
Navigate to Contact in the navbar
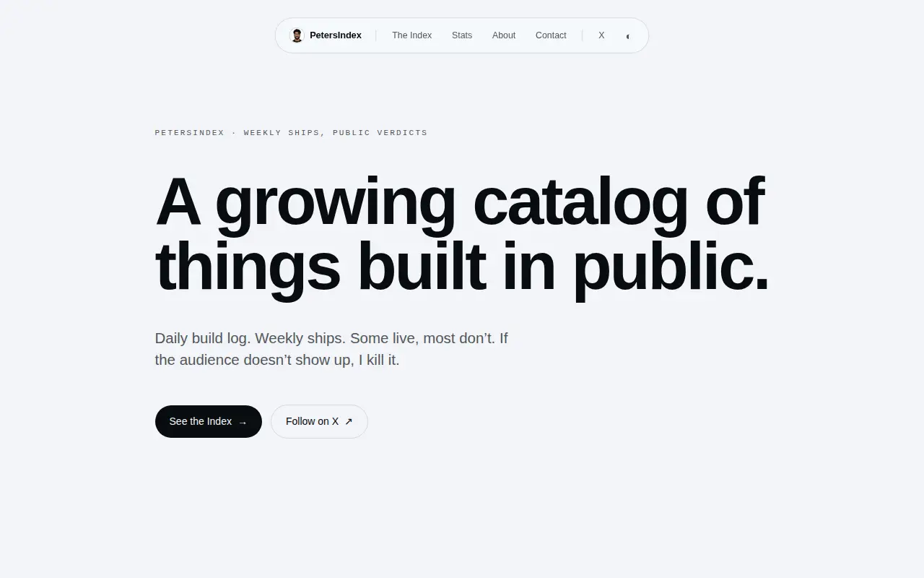click(551, 35)
